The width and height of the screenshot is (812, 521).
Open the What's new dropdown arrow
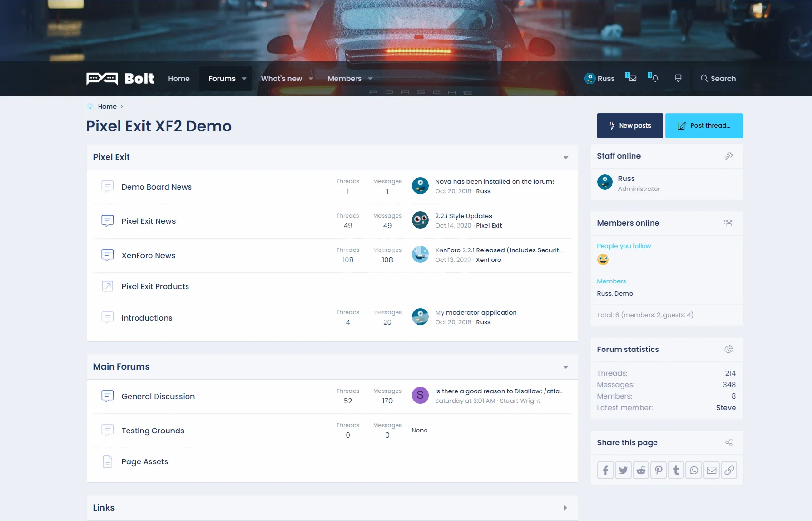click(x=311, y=79)
